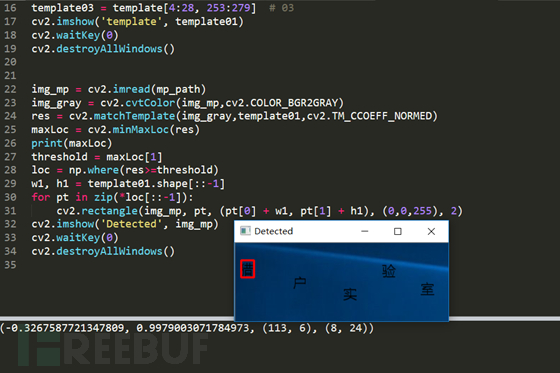The width and height of the screenshot is (560, 373).
Task: Click line number 31 in the gutter
Action: (10, 210)
